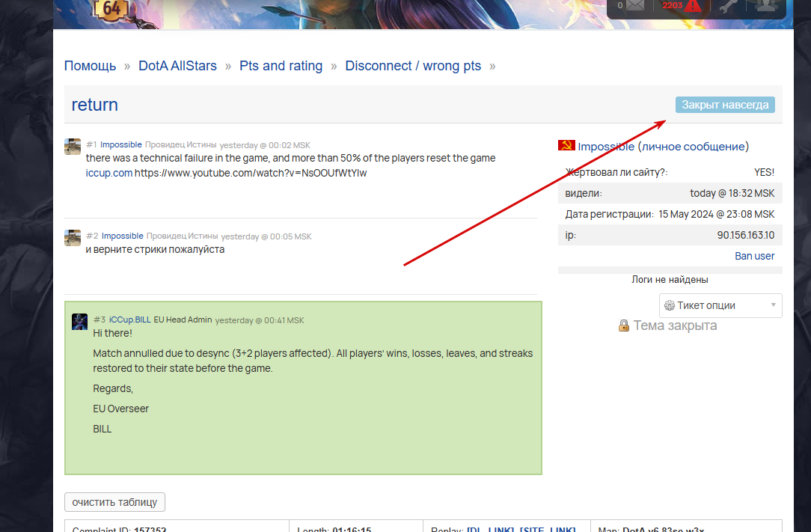This screenshot has width=811, height=532.
Task: Click the 2203 alerts counter
Action: tap(673, 5)
